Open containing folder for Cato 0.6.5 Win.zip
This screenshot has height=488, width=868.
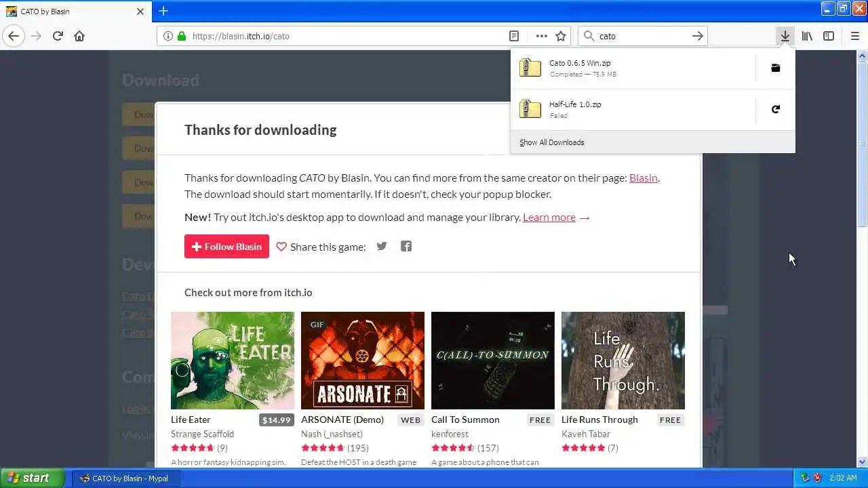(x=776, y=68)
